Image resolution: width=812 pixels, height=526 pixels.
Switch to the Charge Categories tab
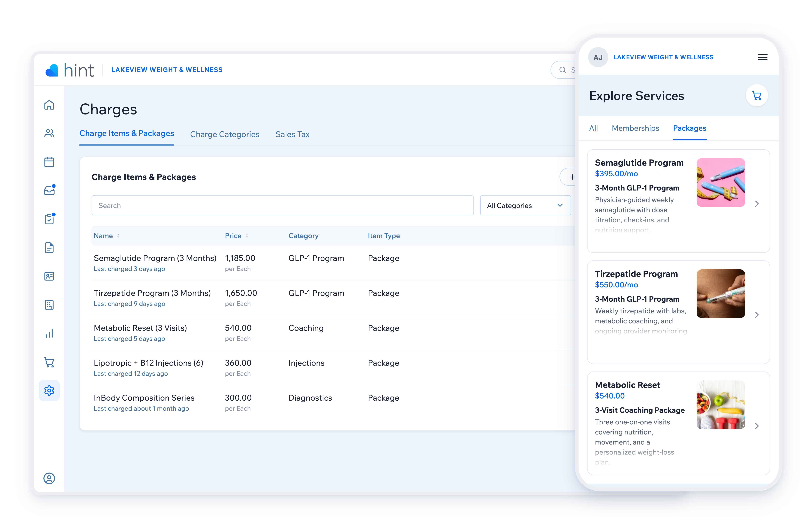pos(224,134)
